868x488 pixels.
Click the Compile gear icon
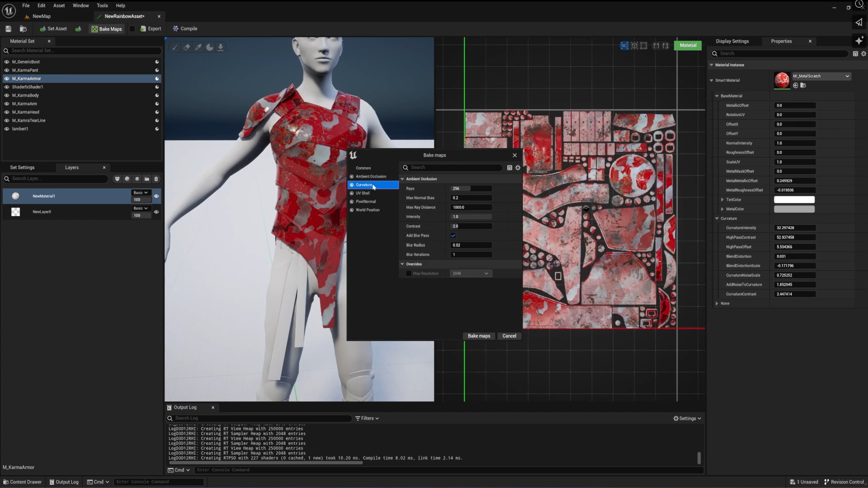click(176, 28)
